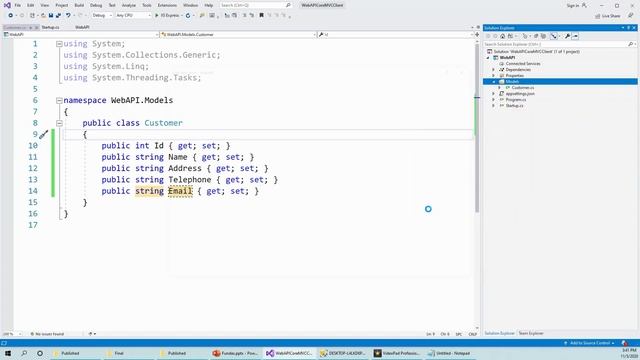Screen dimensions: 640x360
Task: Select Program.cs in Solution Explorer
Action: pyautogui.click(x=516, y=100)
